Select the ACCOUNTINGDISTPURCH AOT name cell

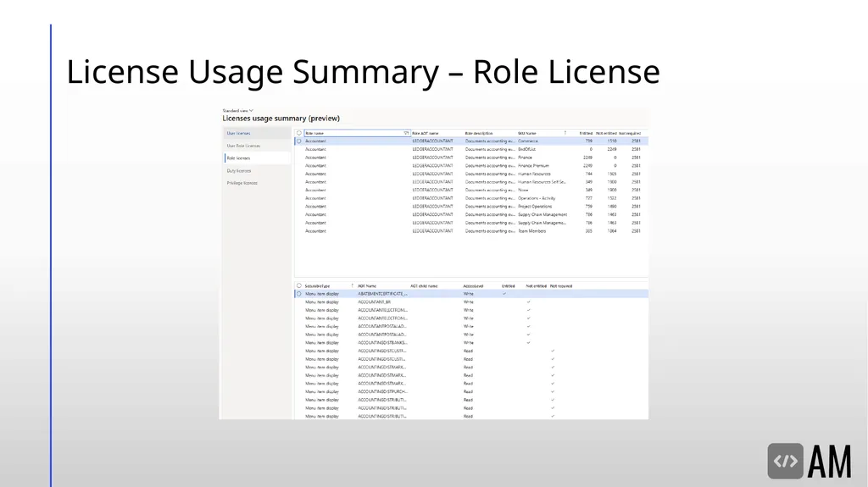click(382, 392)
